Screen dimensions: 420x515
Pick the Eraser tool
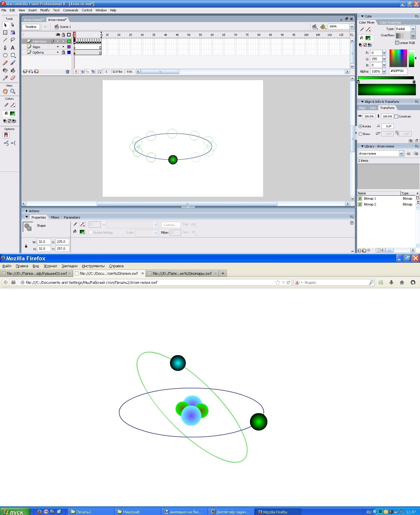point(13,78)
